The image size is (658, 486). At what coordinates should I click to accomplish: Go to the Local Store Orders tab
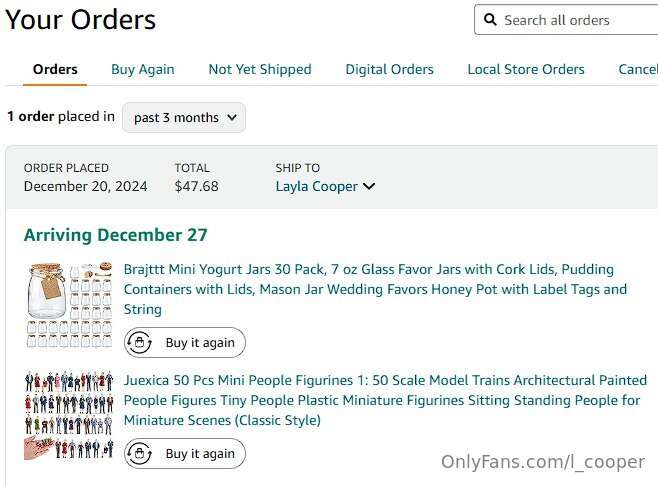coord(526,69)
